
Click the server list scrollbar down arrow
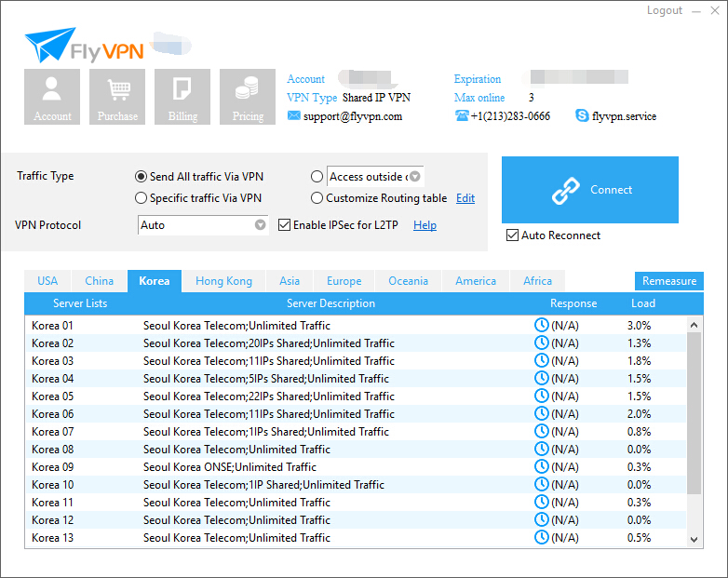pos(694,540)
